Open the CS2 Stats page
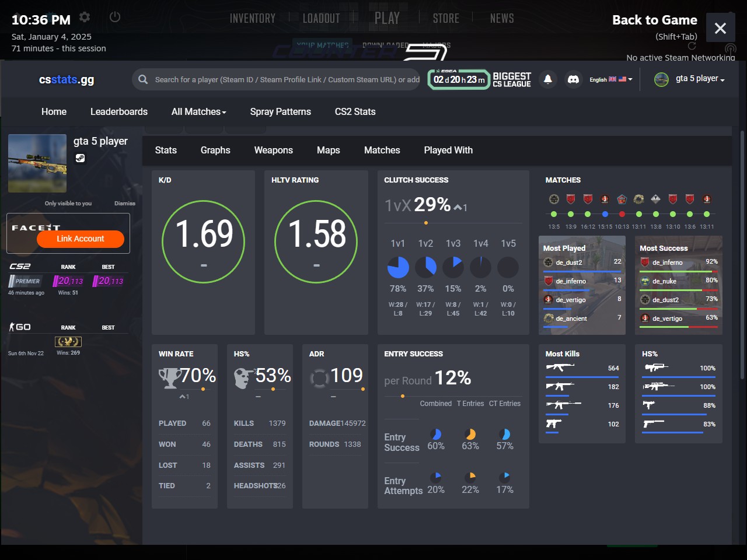Screen dimensions: 747x560 point(355,111)
